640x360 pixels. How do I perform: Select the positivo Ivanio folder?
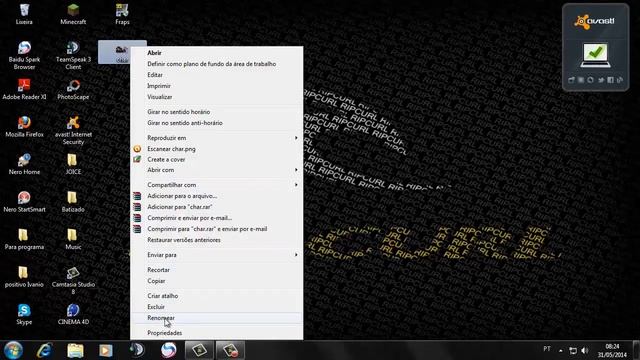(24, 277)
